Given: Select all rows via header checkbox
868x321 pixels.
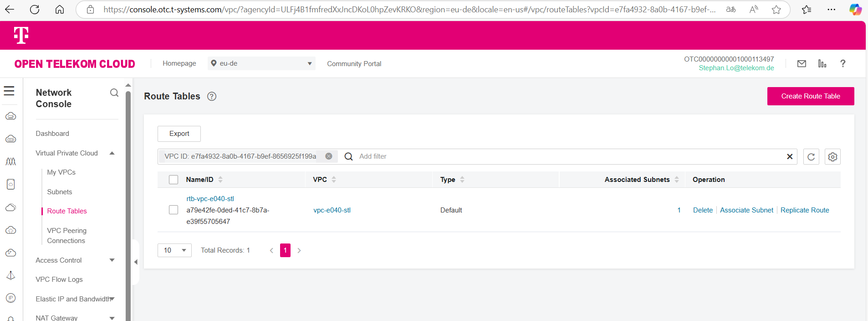Looking at the screenshot, I should click(174, 180).
